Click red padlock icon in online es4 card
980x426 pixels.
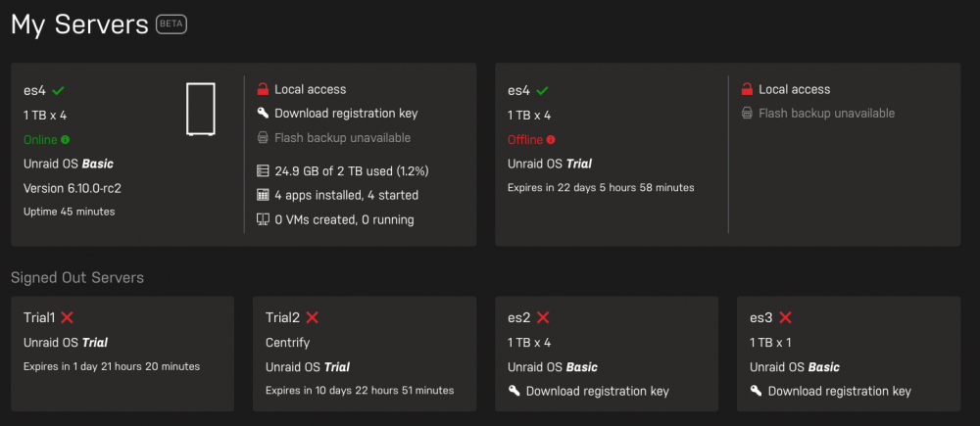point(263,89)
